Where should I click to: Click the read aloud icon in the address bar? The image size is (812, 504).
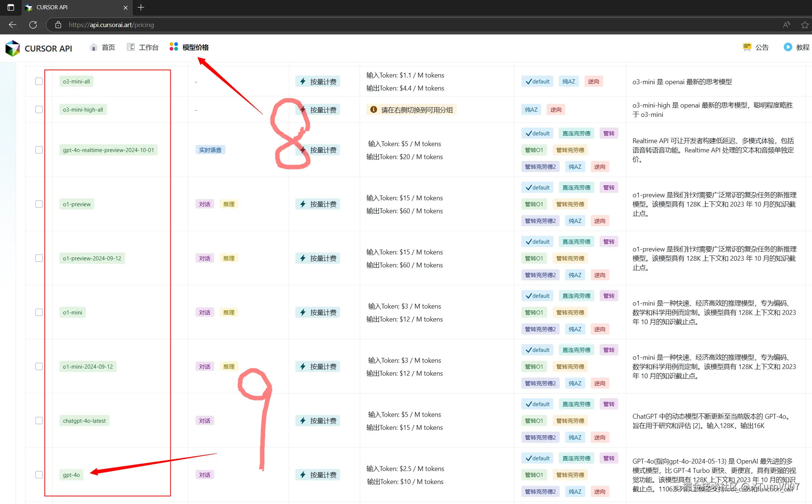pyautogui.click(x=786, y=25)
